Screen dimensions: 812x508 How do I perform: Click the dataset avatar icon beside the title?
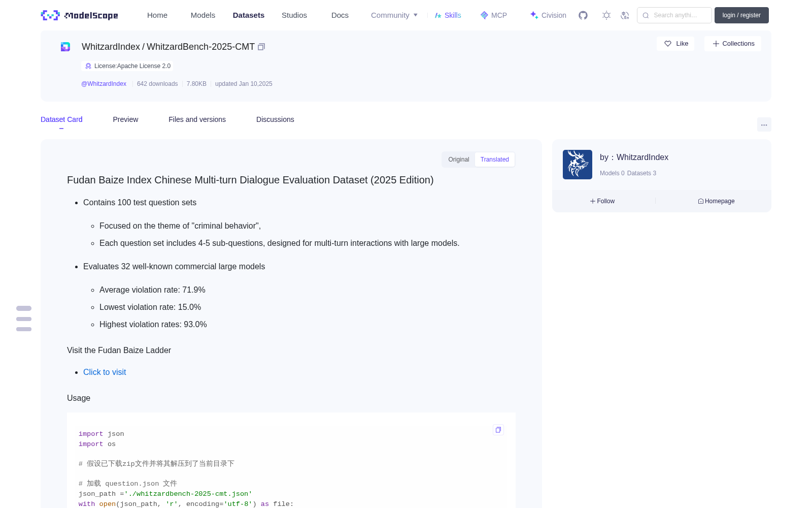[x=65, y=47]
